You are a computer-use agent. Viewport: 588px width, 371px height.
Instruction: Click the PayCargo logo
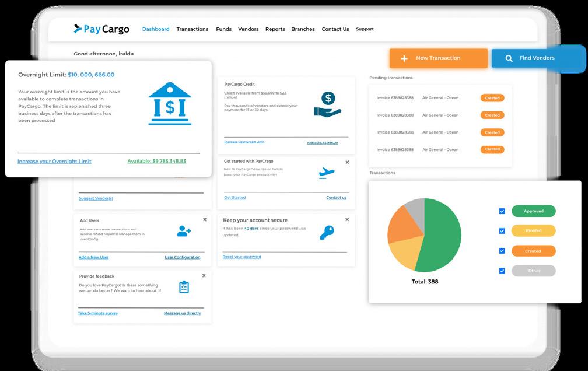click(x=101, y=29)
